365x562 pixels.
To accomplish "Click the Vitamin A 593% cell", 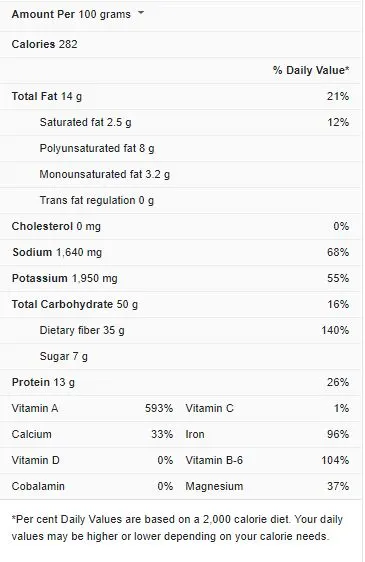I will tap(92, 408).
